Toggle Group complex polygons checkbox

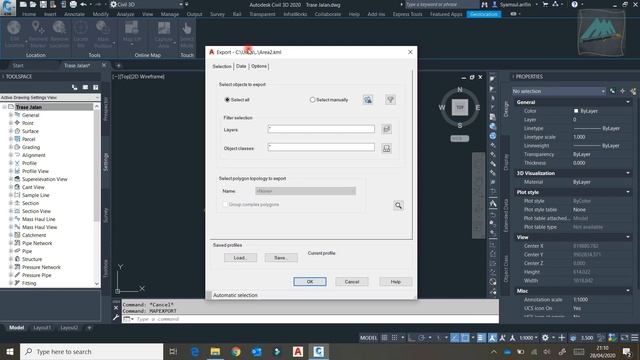(225, 204)
